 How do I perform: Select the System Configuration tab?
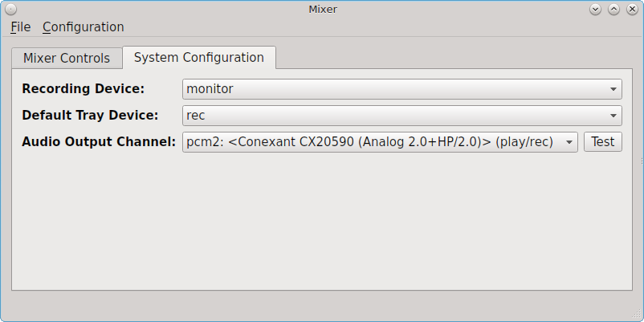click(x=199, y=58)
